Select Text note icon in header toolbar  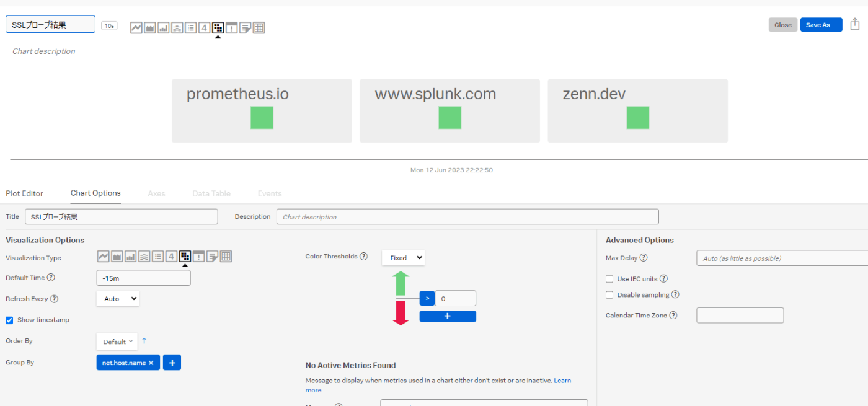[245, 28]
